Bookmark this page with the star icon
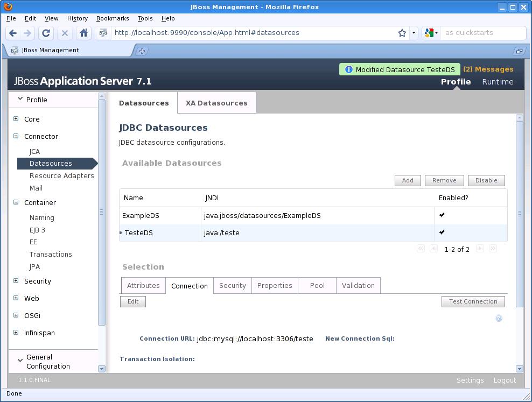The width and height of the screenshot is (532, 402). click(402, 33)
